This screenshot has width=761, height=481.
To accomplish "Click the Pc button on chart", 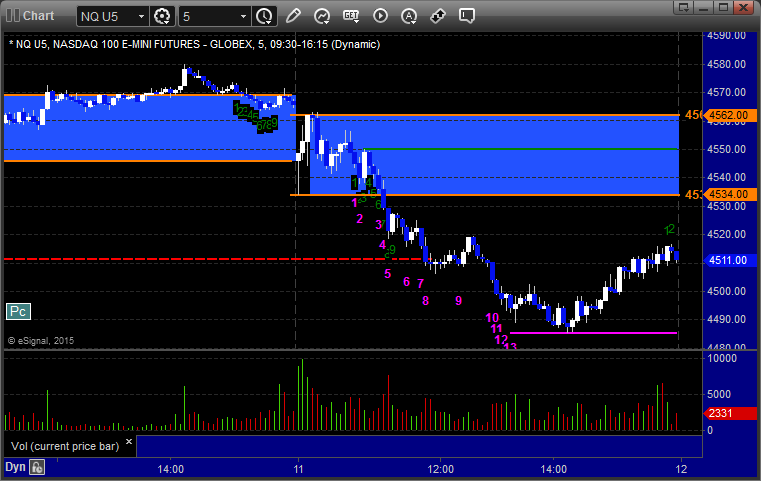I will tap(18, 312).
